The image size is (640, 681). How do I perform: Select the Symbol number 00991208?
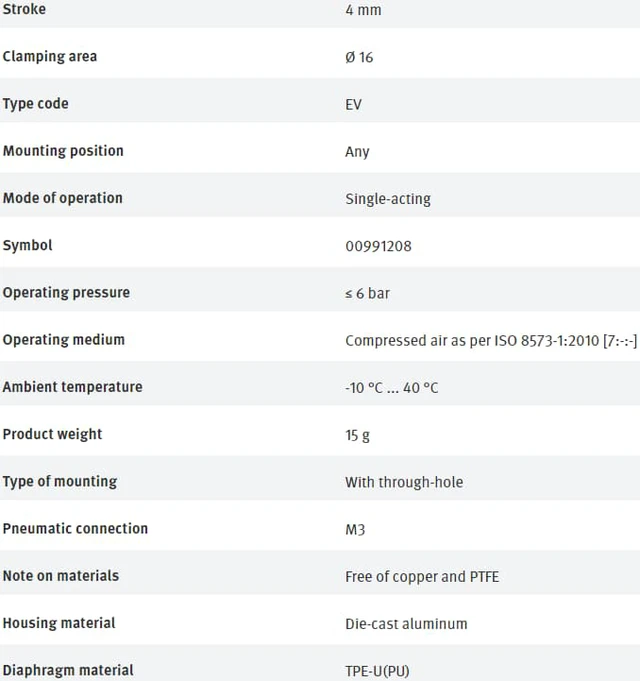tap(378, 246)
